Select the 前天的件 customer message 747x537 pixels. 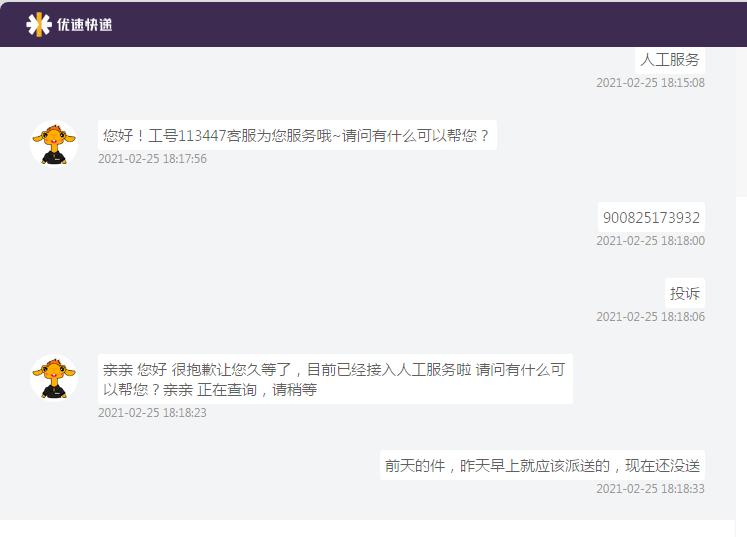pyautogui.click(x=542, y=465)
